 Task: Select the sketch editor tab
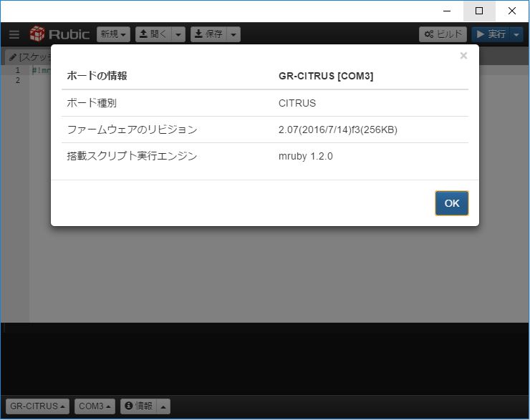click(29, 57)
